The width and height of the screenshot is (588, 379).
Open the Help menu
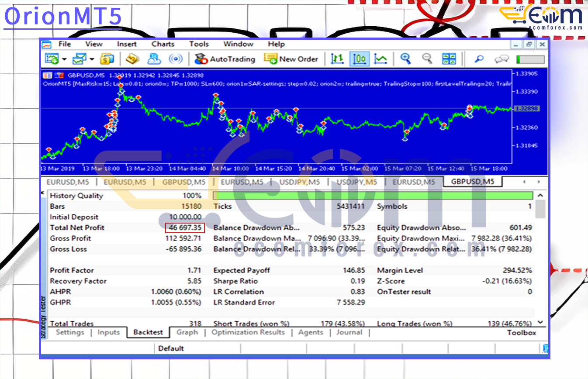(277, 44)
